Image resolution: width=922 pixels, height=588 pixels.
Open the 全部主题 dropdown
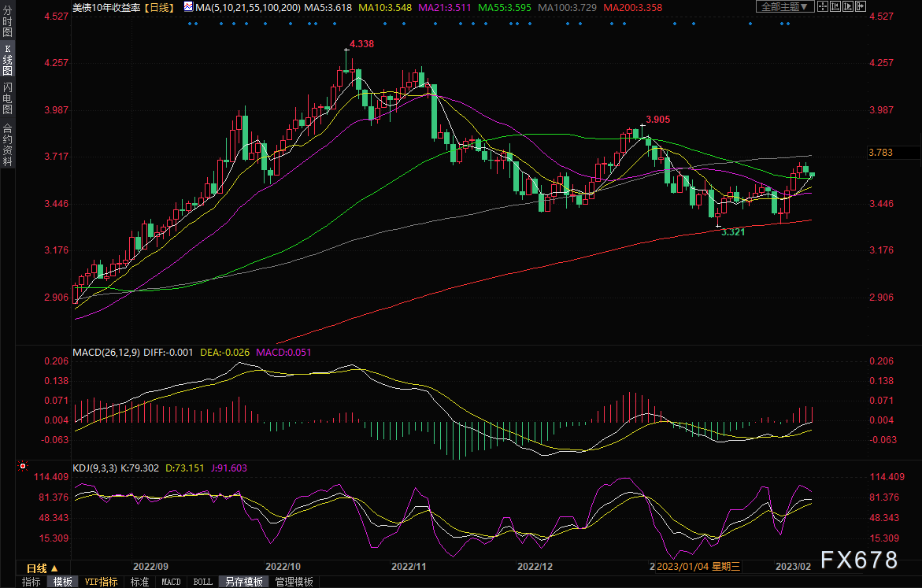tap(785, 7)
